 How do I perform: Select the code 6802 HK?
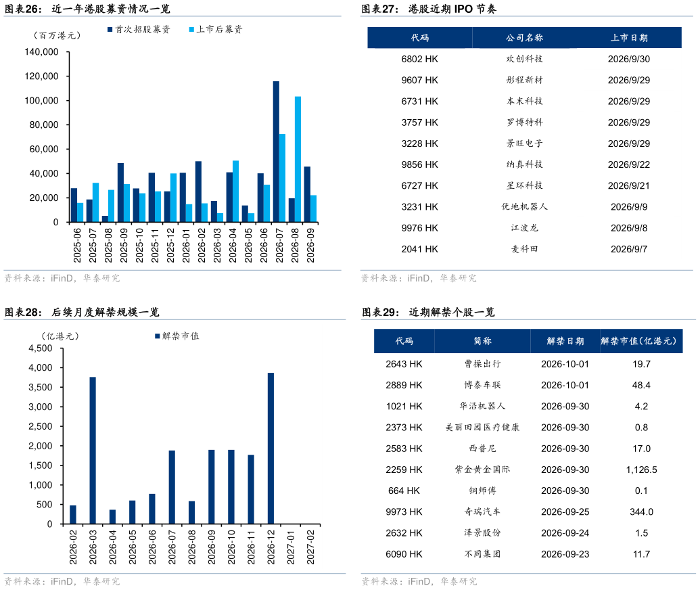(419, 59)
